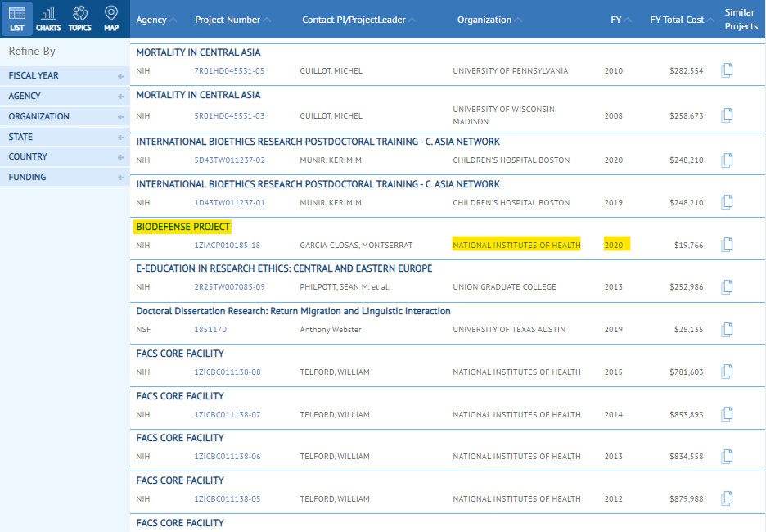The height and width of the screenshot is (532, 766).
Task: View similar projects for 1D43TW011237-01 row
Action: 727,202
